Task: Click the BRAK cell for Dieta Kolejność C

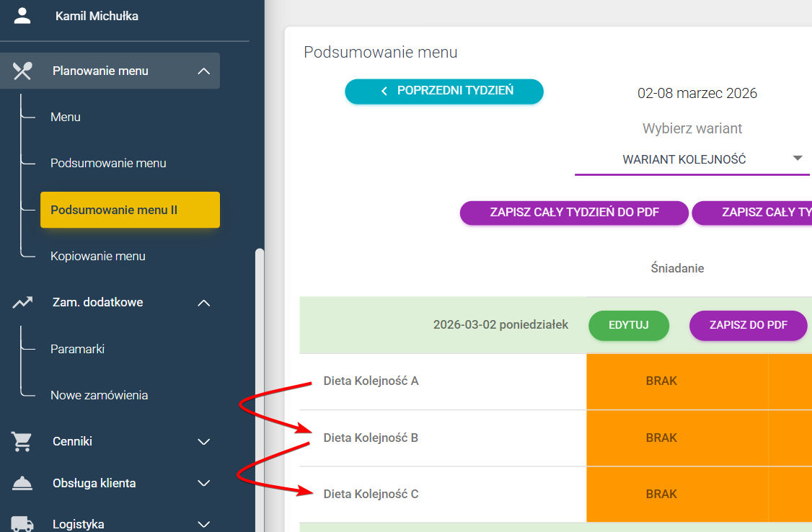Action: tap(677, 495)
